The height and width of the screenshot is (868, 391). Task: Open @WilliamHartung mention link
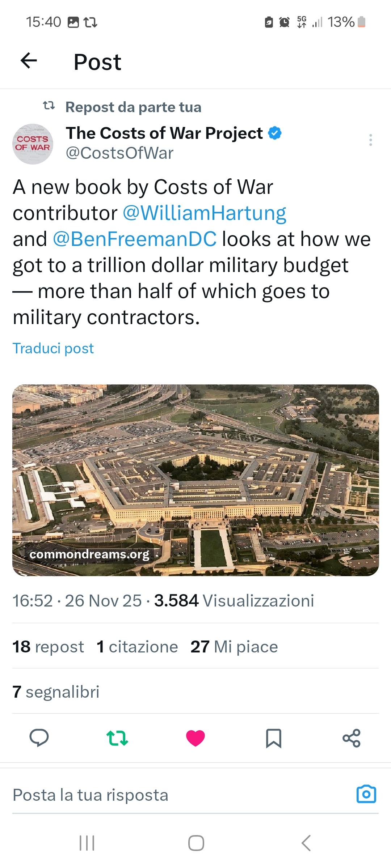point(205,213)
